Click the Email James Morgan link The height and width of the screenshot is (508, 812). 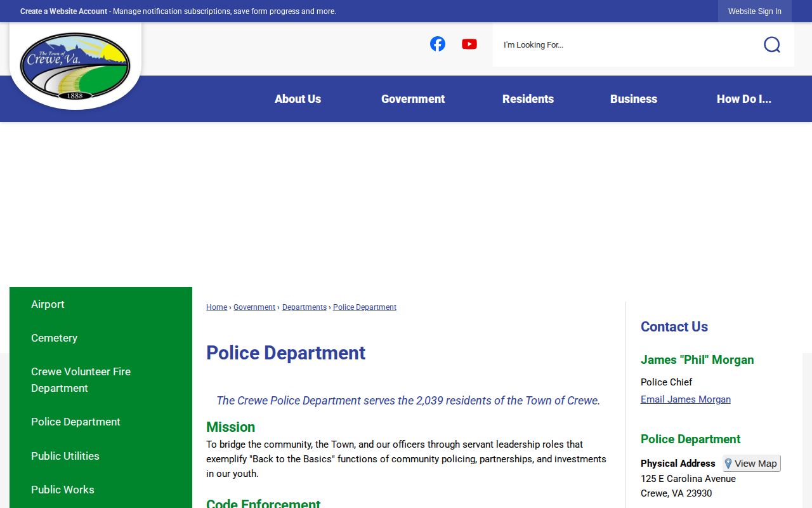686,399
